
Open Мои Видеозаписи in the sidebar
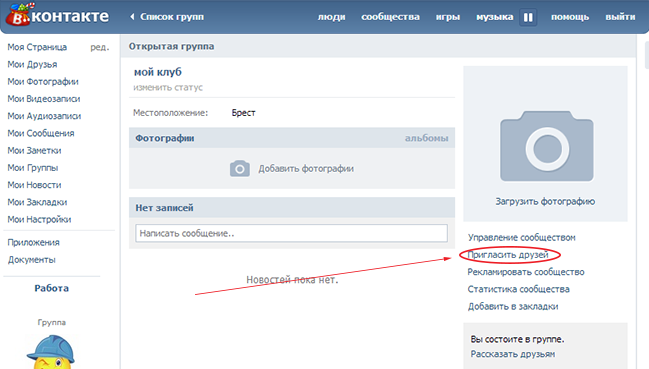point(44,99)
